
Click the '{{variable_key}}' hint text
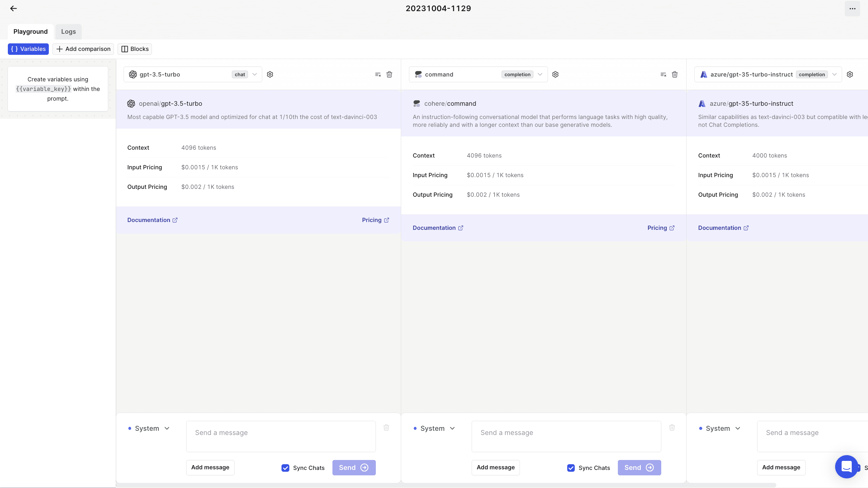43,89
